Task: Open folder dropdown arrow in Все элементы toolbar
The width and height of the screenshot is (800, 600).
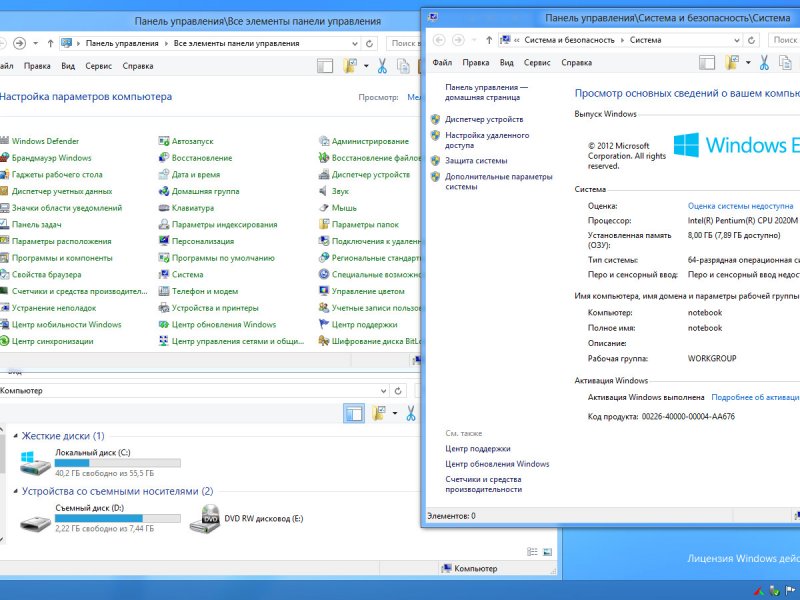Action: tap(366, 66)
